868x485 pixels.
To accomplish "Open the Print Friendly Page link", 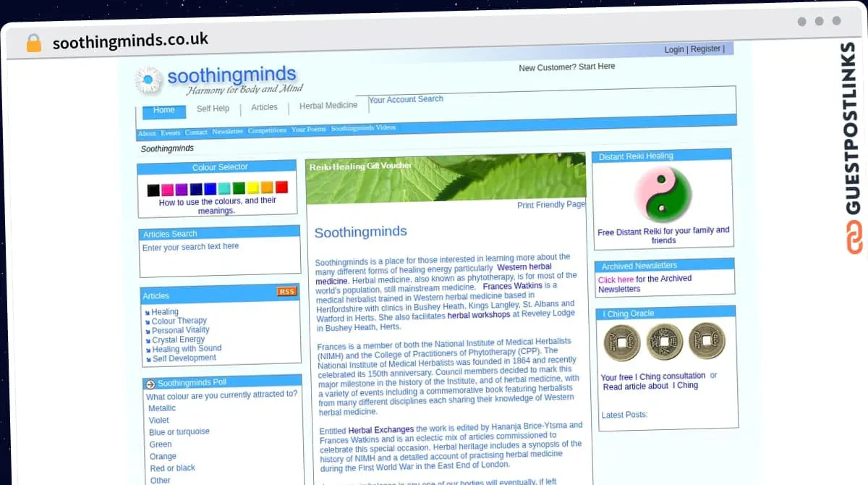I will 551,205.
